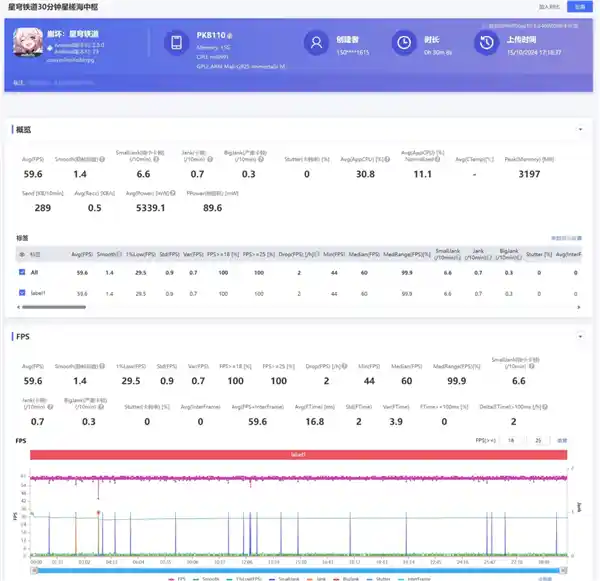Click the upload timestamp 15/10/2024
600x581 pixels.
pyautogui.click(x=534, y=52)
